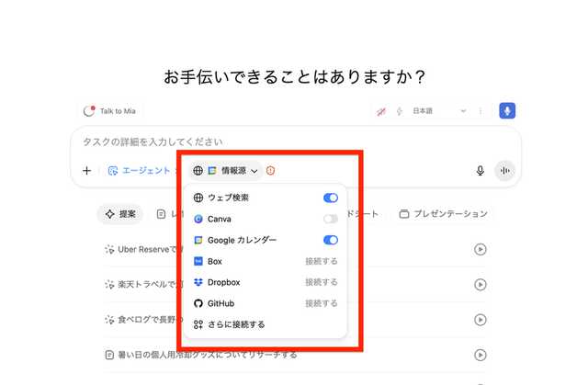Select the 提案 tab
Screen dimensions: 588x385
coord(120,214)
